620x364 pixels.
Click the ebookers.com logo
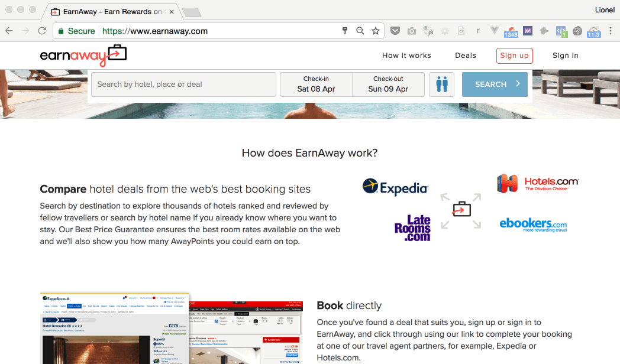click(533, 225)
